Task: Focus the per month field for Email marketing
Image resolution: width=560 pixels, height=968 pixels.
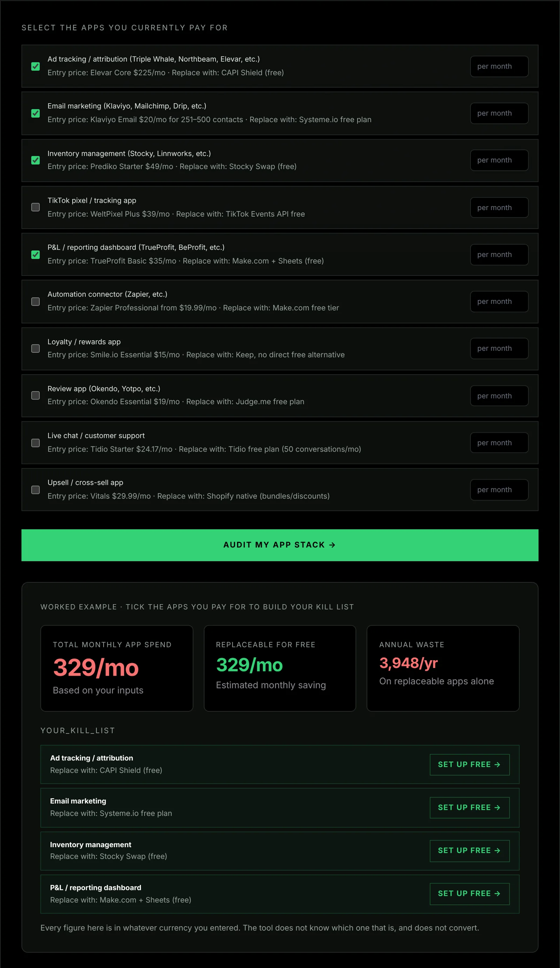Action: coord(499,113)
